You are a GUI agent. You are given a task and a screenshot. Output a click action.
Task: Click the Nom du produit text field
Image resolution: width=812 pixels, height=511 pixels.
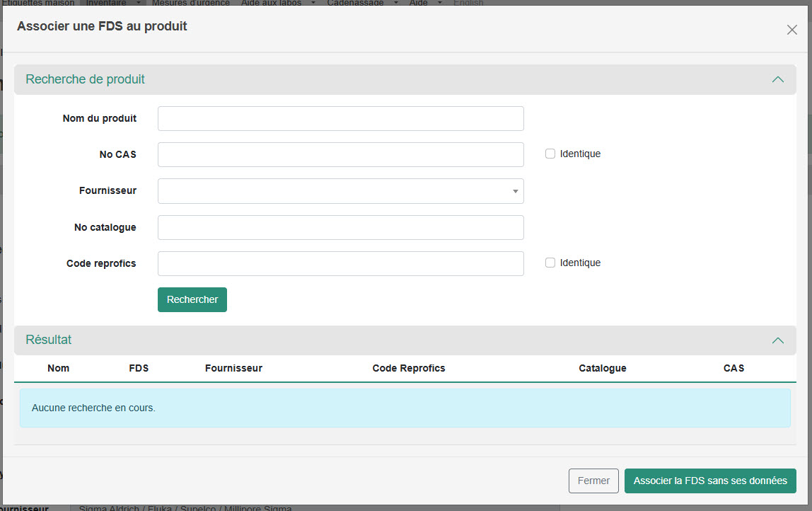340,119
